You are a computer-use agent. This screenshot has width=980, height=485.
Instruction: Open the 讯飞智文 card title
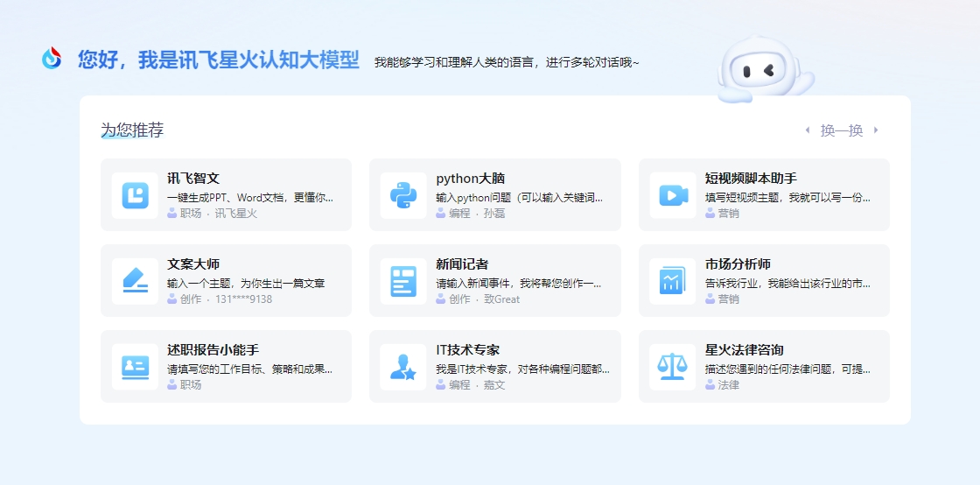(193, 179)
